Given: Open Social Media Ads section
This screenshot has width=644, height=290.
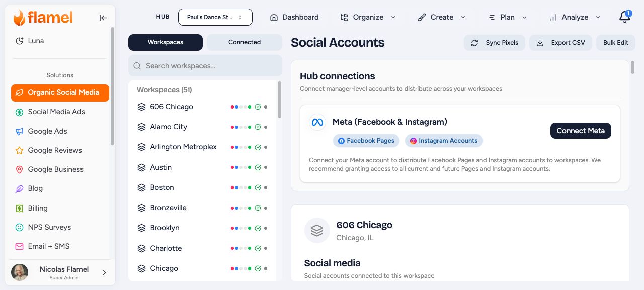Looking at the screenshot, I should click(x=60, y=112).
